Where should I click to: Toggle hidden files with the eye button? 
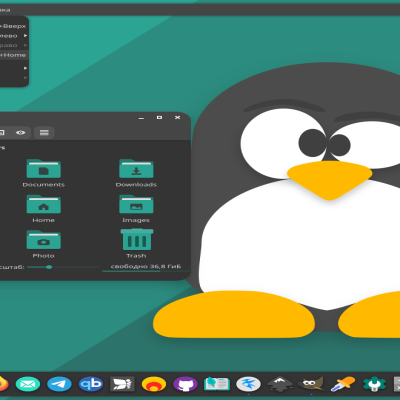(20, 133)
